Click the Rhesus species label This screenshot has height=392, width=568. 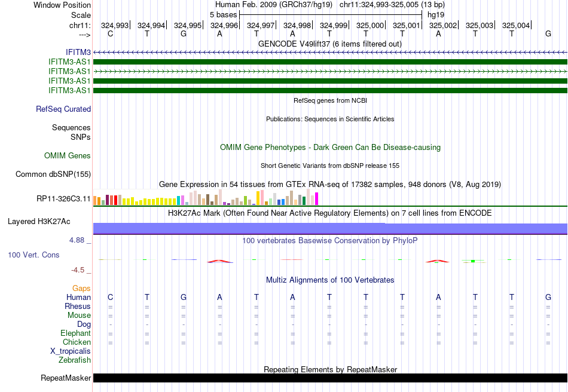[x=78, y=306]
